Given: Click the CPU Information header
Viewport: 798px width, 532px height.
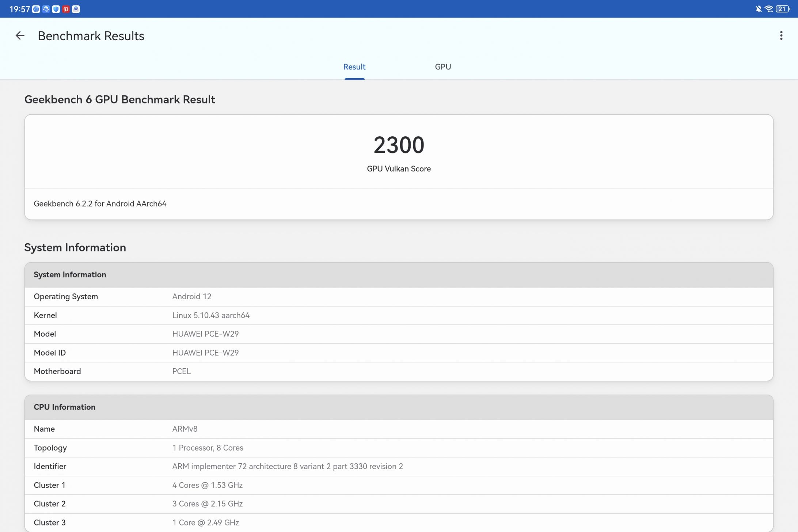Looking at the screenshot, I should tap(399, 407).
